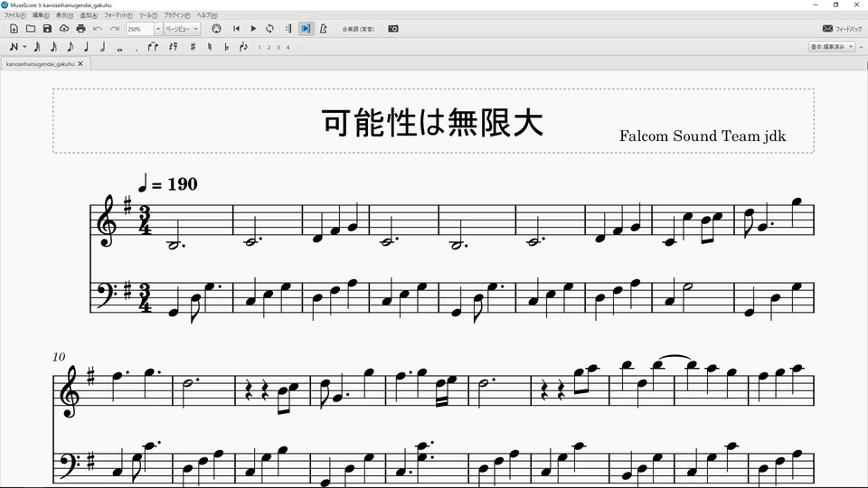Viewport: 868px width, 488px height.
Task: Apply sharp accidental
Action: 193,47
